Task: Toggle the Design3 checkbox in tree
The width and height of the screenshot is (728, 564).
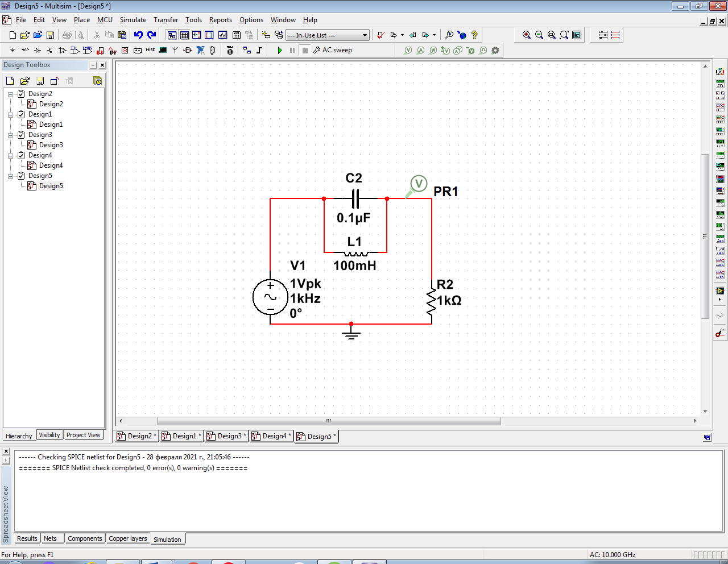Action: tap(21, 135)
